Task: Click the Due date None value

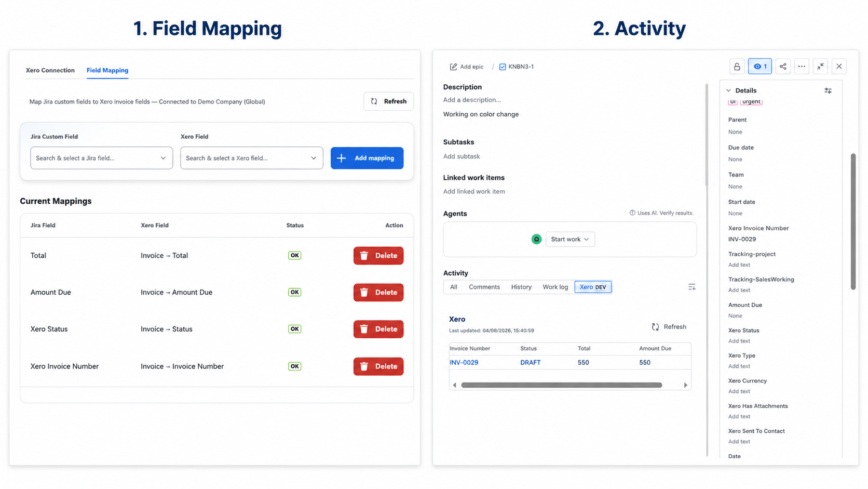Action: (735, 160)
